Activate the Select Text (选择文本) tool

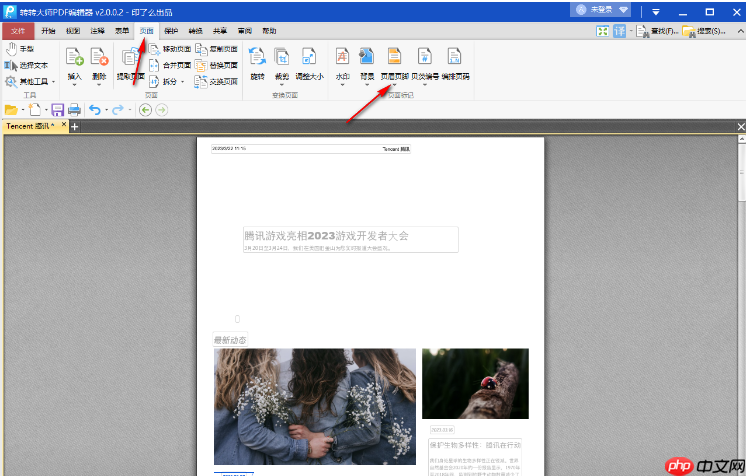[26, 65]
